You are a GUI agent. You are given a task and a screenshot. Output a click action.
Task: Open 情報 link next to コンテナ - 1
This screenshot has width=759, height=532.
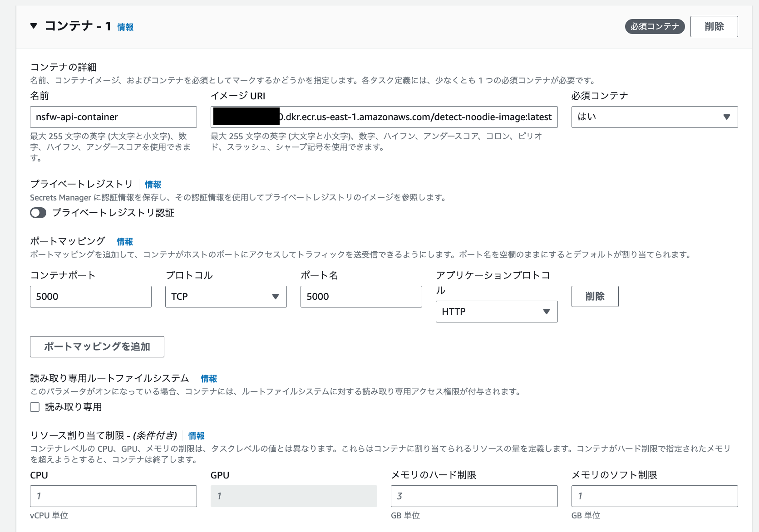point(125,27)
